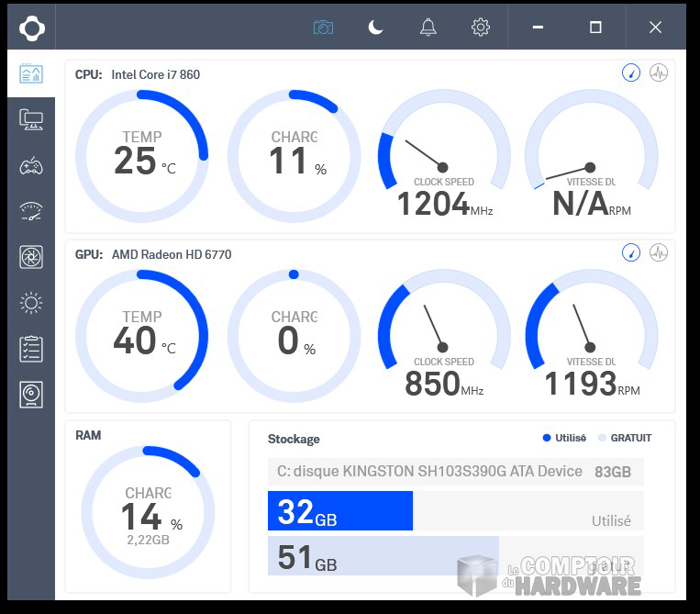Switch CPU panel to graph view
The image size is (700, 614).
click(x=658, y=73)
